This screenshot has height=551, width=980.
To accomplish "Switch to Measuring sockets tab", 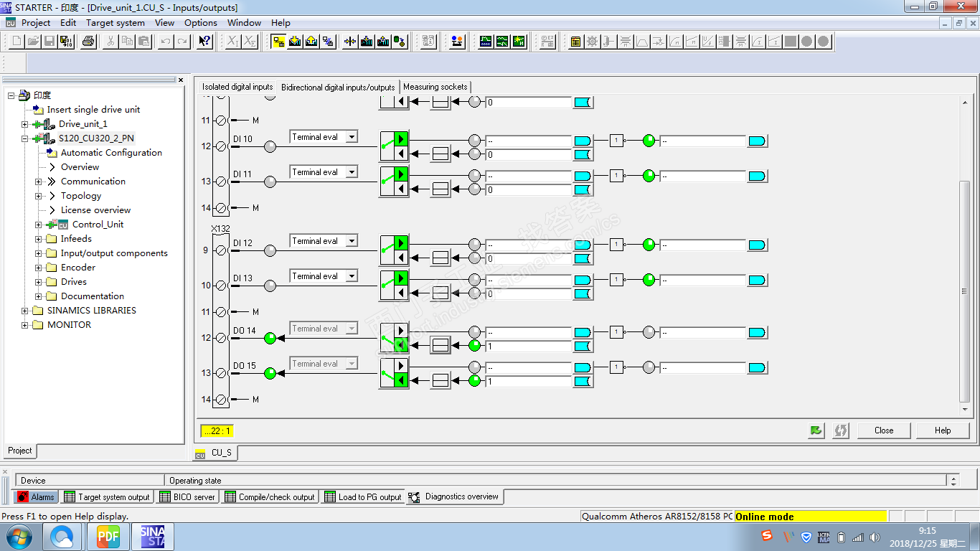I will tap(435, 87).
